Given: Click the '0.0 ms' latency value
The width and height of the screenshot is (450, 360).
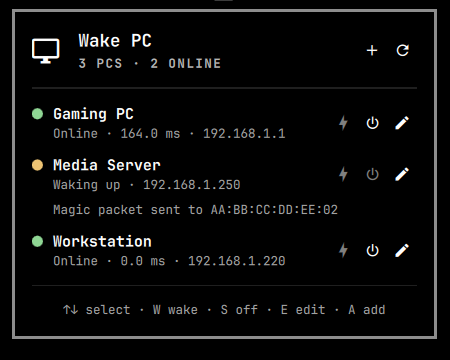Looking at the screenshot, I should coord(143,261).
